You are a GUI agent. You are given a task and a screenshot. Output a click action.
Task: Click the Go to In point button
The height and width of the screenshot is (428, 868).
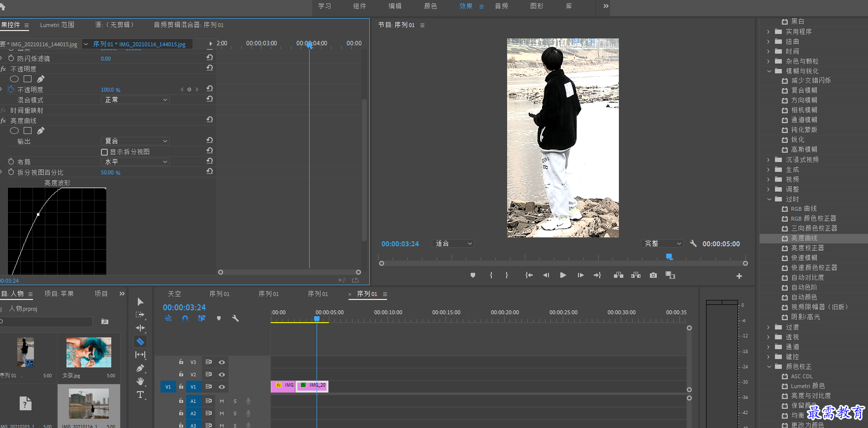coord(529,275)
